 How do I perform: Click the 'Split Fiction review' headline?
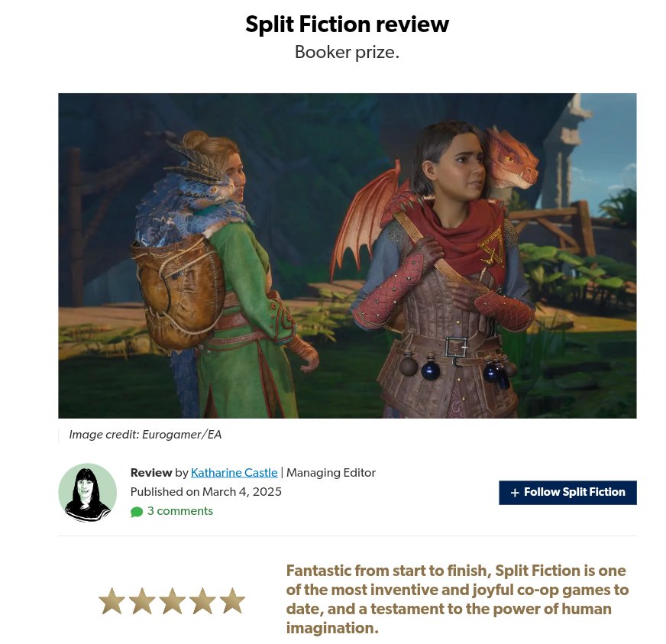point(347,24)
